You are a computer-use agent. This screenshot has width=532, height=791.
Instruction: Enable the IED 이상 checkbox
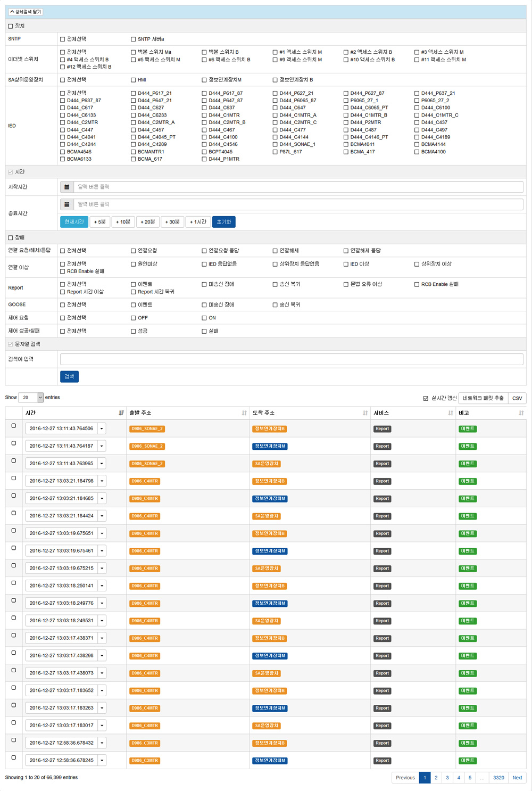(346, 264)
